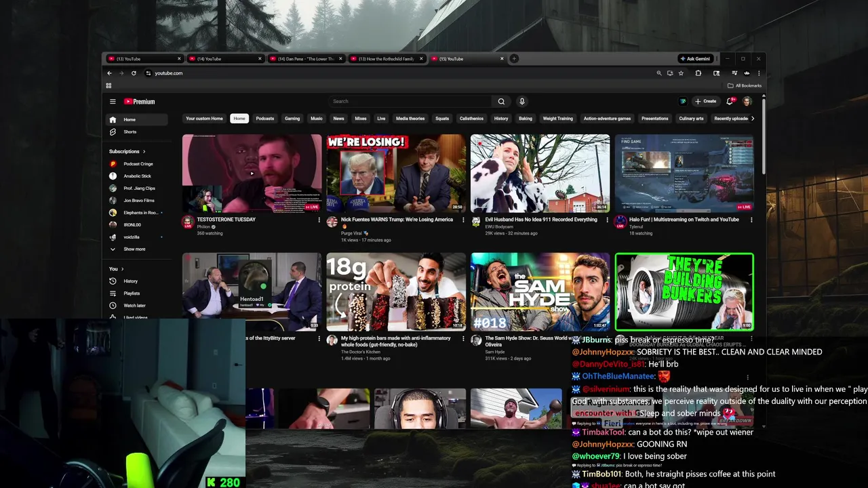Play the Sam Hyde Show thumbnail

(540, 292)
